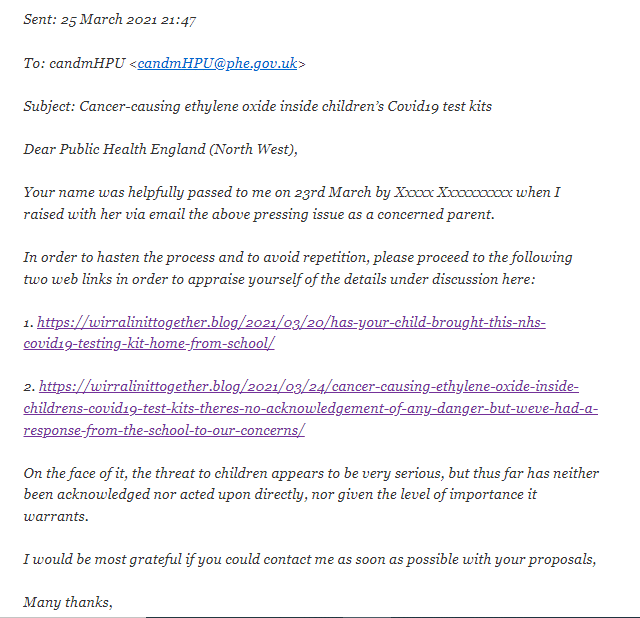The height and width of the screenshot is (618, 640).
Task: Click the "2." list number before second link
Action: (x=29, y=387)
